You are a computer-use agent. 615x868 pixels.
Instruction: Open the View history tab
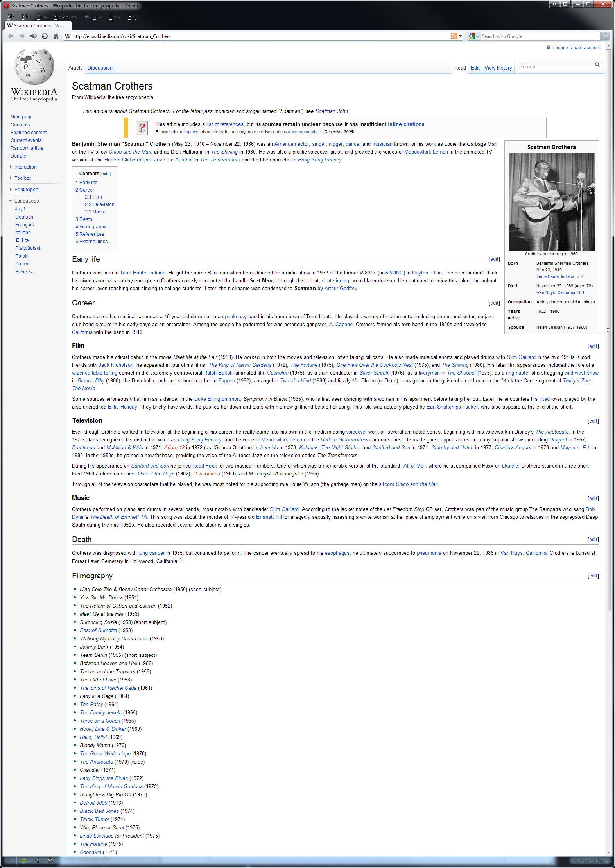pyautogui.click(x=498, y=68)
